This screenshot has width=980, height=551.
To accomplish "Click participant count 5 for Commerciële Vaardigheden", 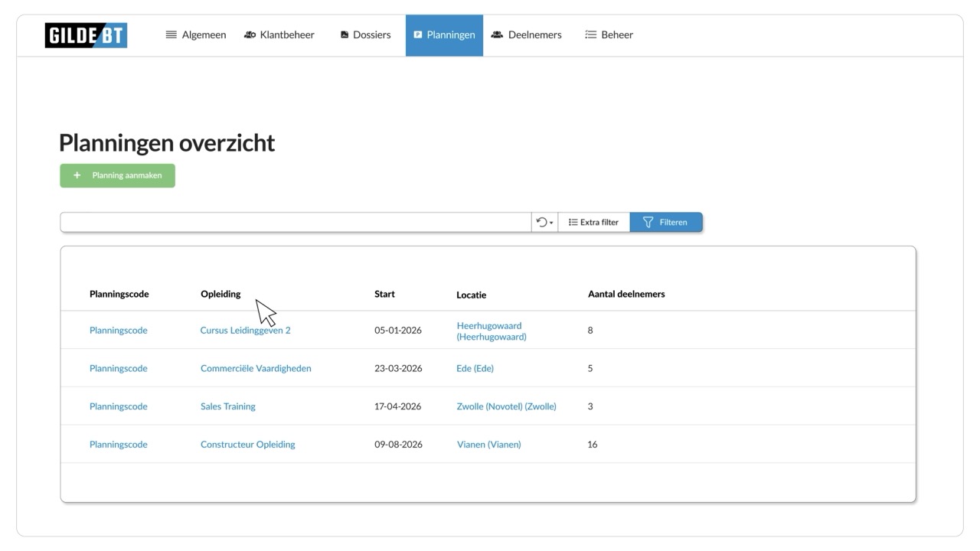I will [x=590, y=368].
